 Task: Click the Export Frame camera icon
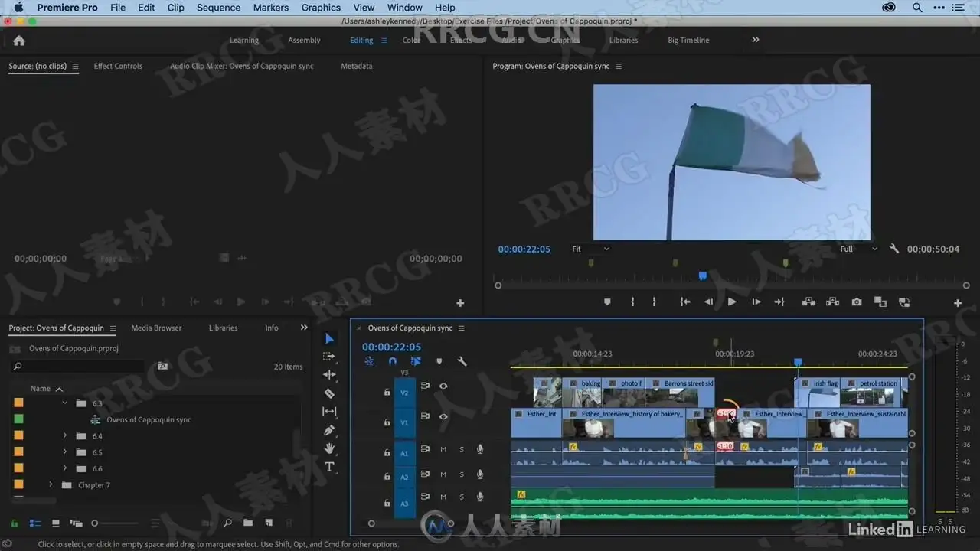coord(857,302)
